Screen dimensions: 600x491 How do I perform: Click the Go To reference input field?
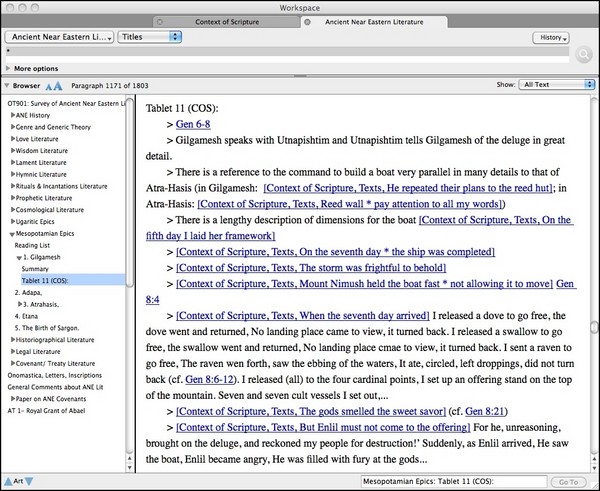tap(454, 481)
